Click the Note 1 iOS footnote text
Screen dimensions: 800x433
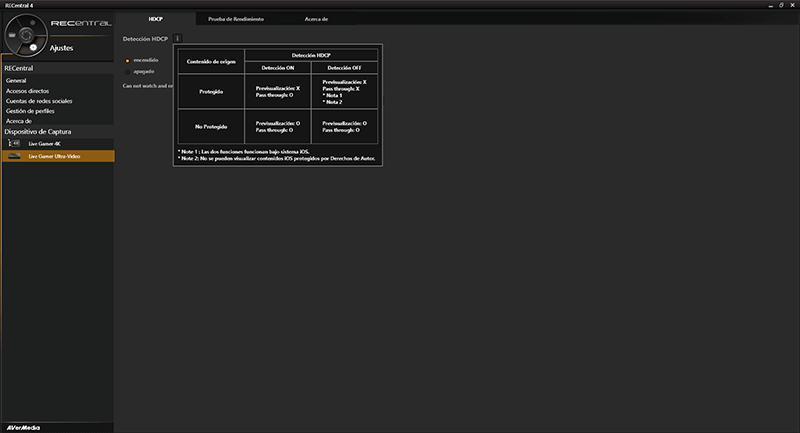coord(243,151)
